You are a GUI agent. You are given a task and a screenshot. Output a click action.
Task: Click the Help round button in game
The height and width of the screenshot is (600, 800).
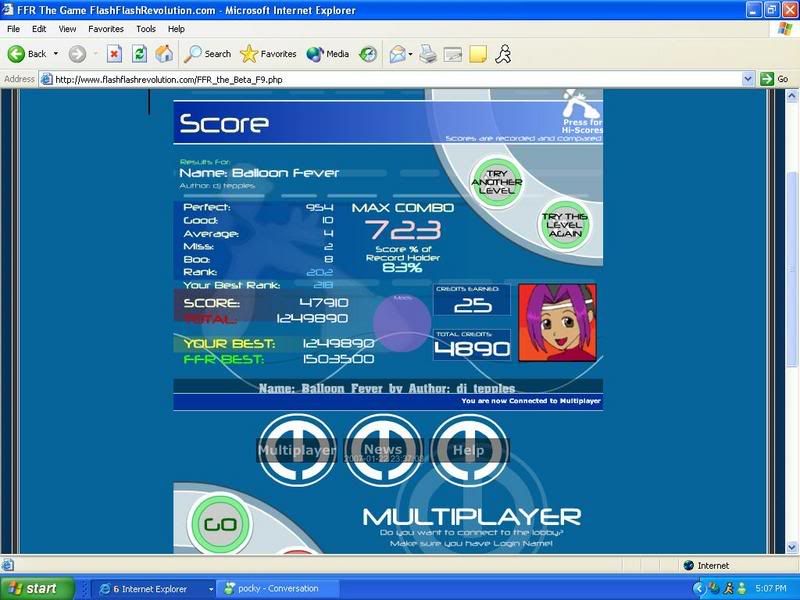pyautogui.click(x=469, y=450)
